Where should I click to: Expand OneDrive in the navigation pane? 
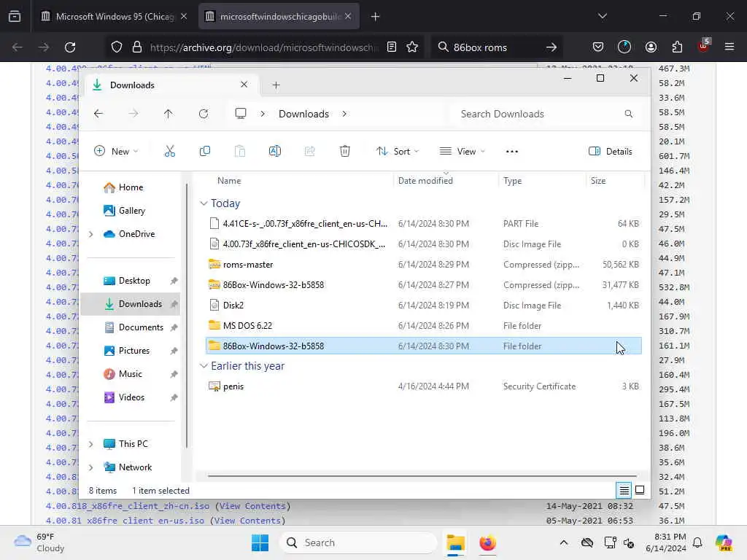(91, 234)
